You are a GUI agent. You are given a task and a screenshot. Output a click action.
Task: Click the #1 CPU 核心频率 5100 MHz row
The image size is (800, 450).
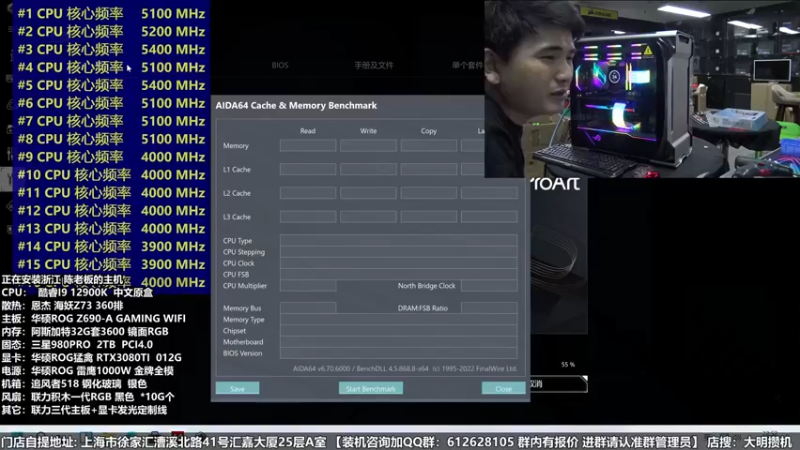[x=111, y=14]
